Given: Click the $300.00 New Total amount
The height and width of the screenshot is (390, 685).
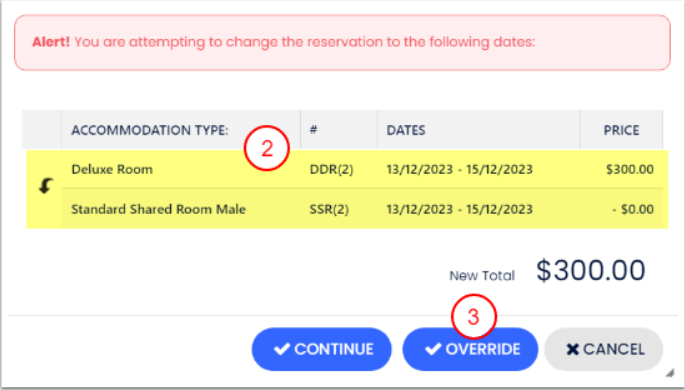Looking at the screenshot, I should (x=591, y=270).
